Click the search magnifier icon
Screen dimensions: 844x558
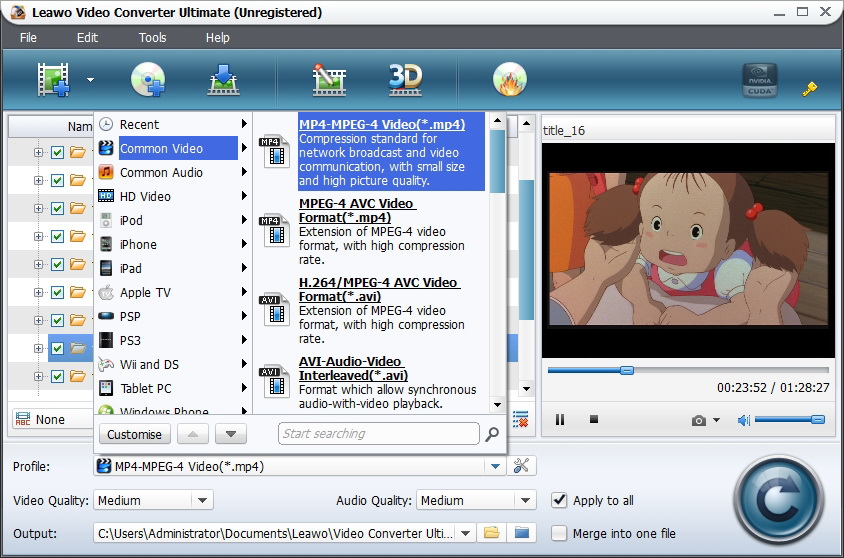491,434
